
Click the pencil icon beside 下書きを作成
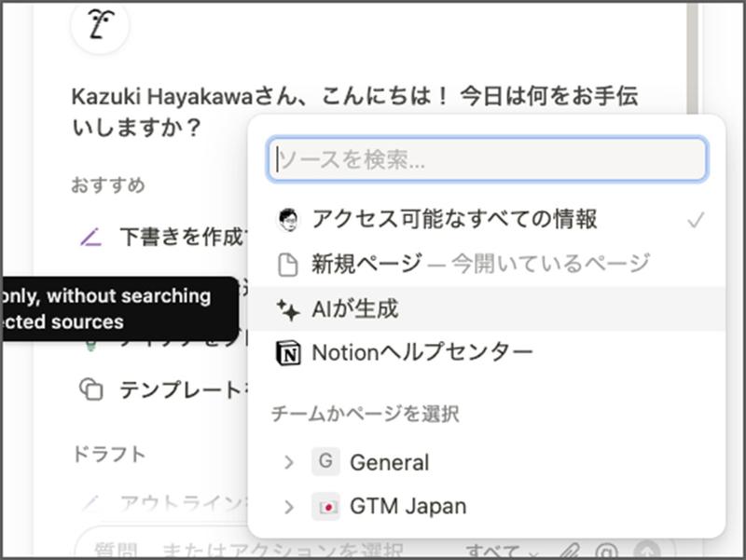pos(90,237)
